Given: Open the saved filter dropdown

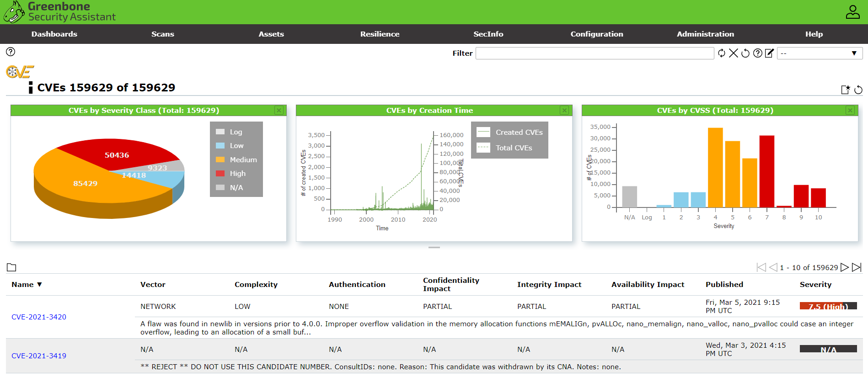Looking at the screenshot, I should coord(820,53).
